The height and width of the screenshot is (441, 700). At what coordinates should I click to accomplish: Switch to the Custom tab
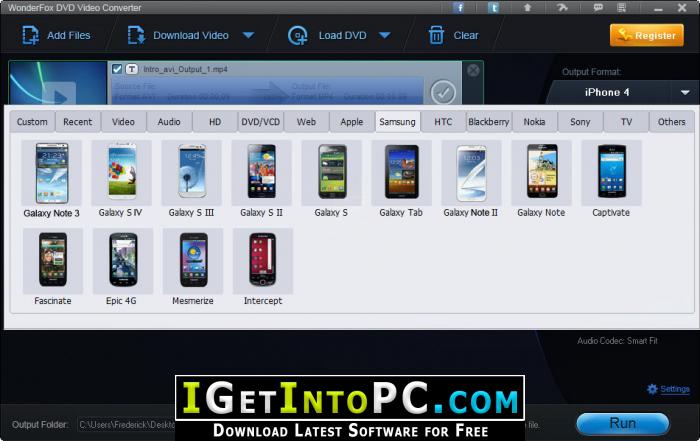pos(32,122)
